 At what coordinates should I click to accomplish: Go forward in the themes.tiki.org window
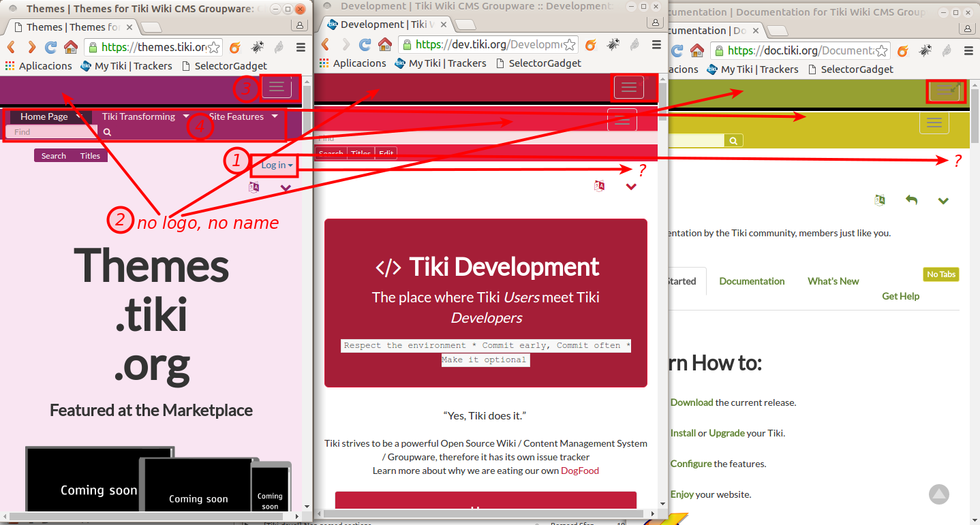31,47
